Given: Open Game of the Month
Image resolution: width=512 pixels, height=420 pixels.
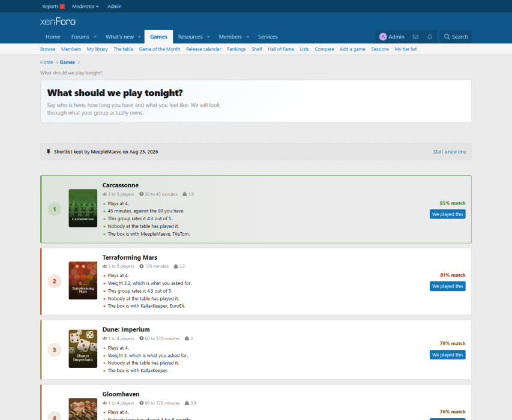Looking at the screenshot, I should (159, 49).
